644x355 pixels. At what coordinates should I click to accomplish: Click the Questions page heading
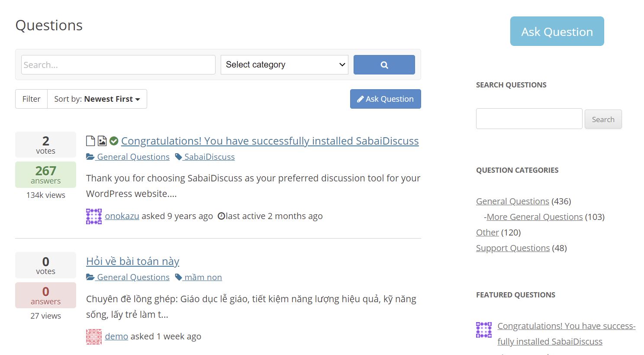pos(49,26)
